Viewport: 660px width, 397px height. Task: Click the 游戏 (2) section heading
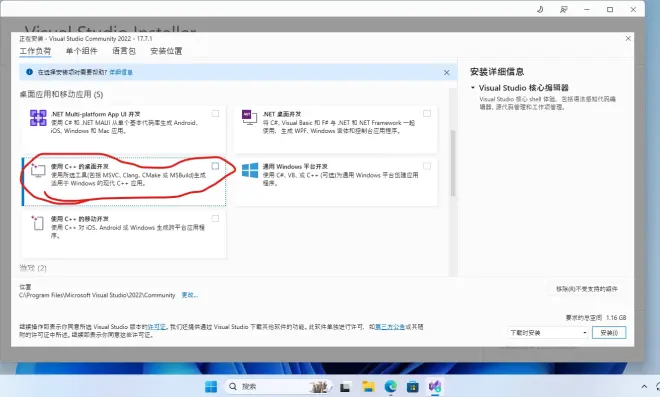point(33,268)
